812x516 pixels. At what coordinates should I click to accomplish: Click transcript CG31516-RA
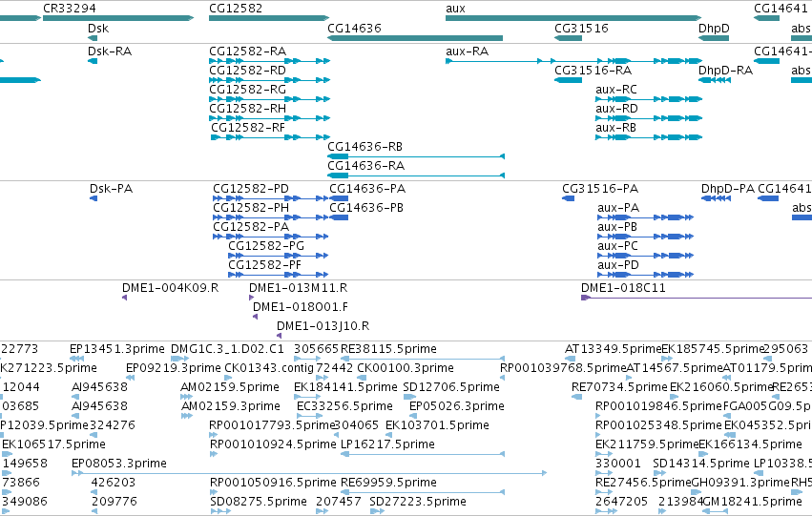[593, 71]
